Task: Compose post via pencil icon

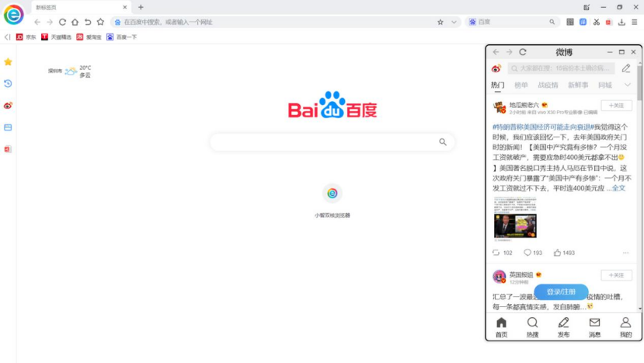Action: tap(626, 68)
